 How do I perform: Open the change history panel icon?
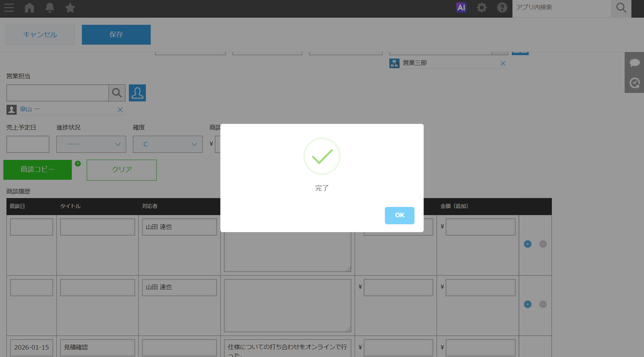tap(634, 83)
